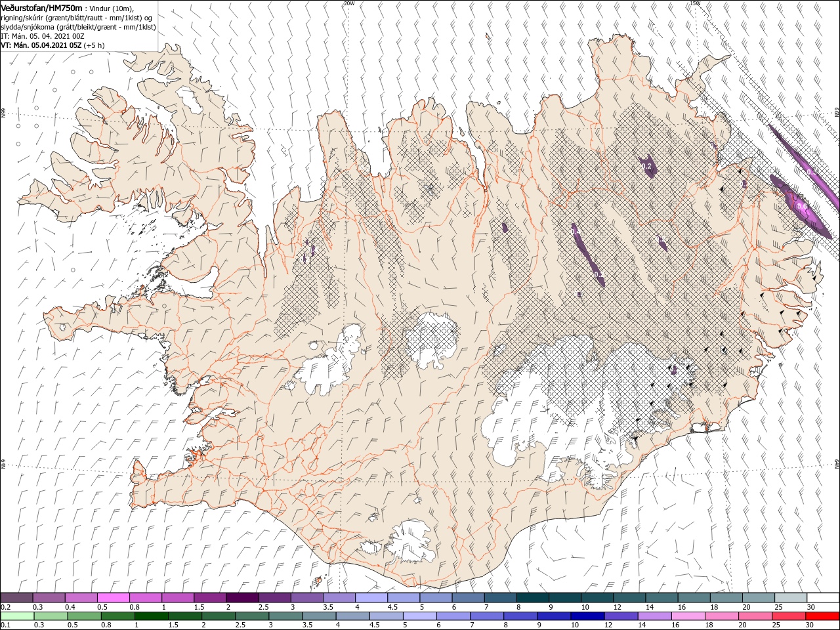Select the 0.5 bright pink swatch in upper legend row
Viewport: 840px width, 630px height.
tap(113, 598)
